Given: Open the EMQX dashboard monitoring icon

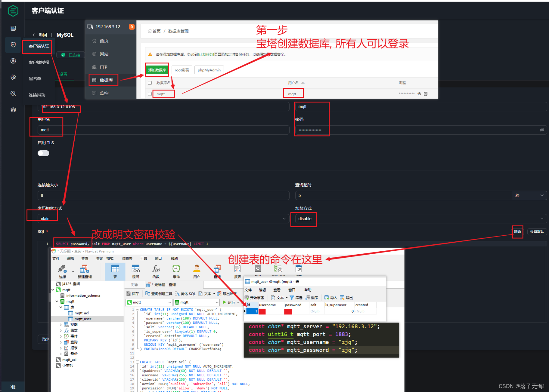Looking at the screenshot, I should coord(13,28).
